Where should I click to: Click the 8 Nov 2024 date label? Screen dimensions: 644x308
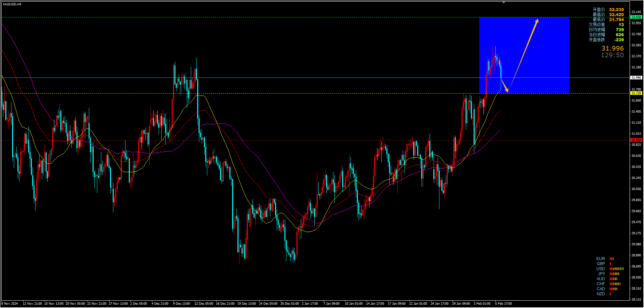(x=10, y=304)
